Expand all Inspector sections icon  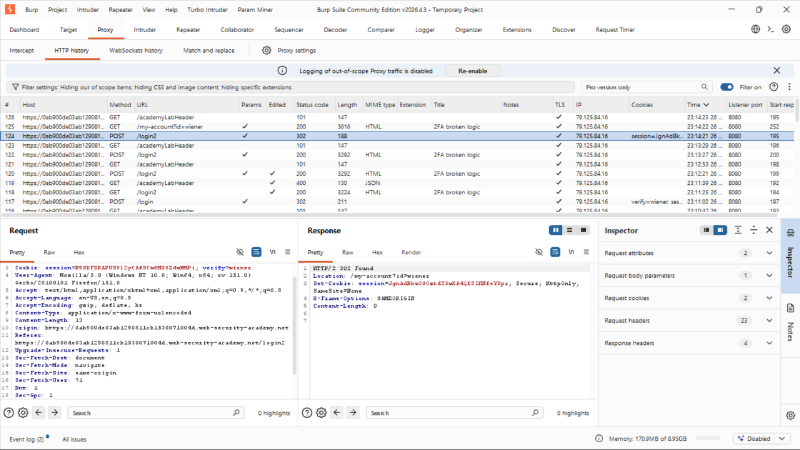[738, 230]
